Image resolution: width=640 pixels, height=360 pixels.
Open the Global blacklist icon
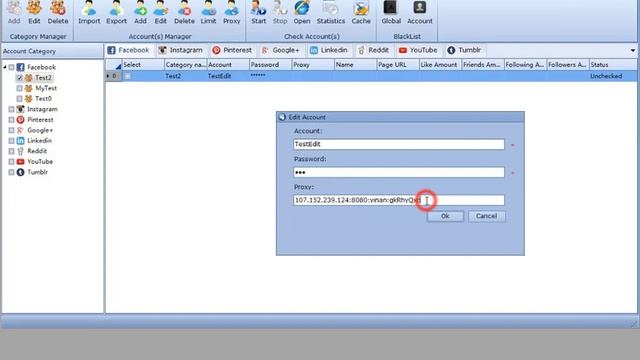pos(391,12)
